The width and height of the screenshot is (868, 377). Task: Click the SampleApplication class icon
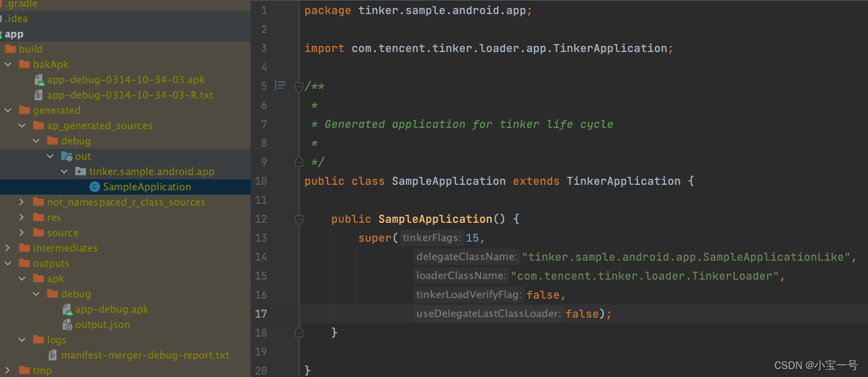[95, 187]
